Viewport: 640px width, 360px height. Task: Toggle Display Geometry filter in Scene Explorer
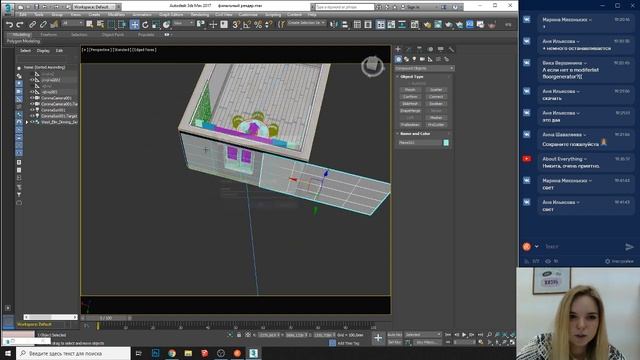(19, 68)
